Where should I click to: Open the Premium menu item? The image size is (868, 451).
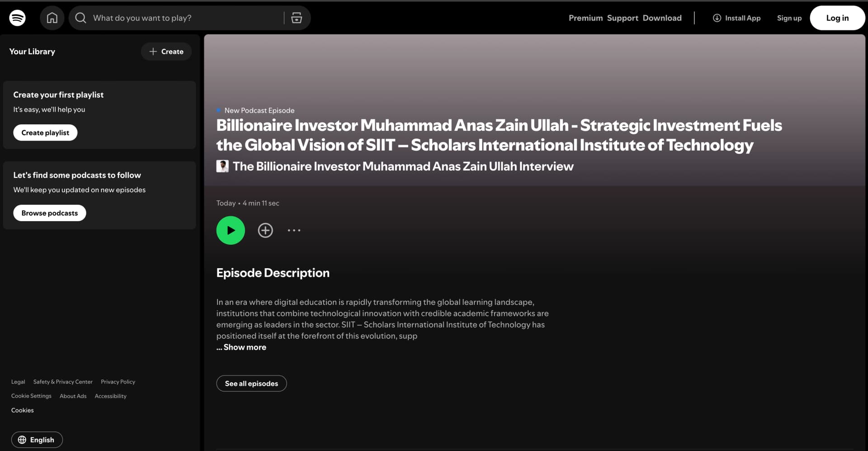click(585, 18)
